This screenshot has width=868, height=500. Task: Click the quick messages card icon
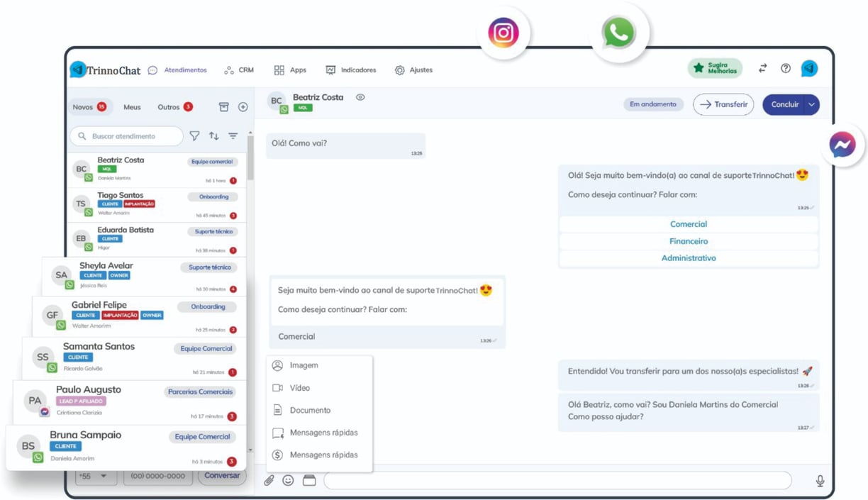(x=309, y=480)
